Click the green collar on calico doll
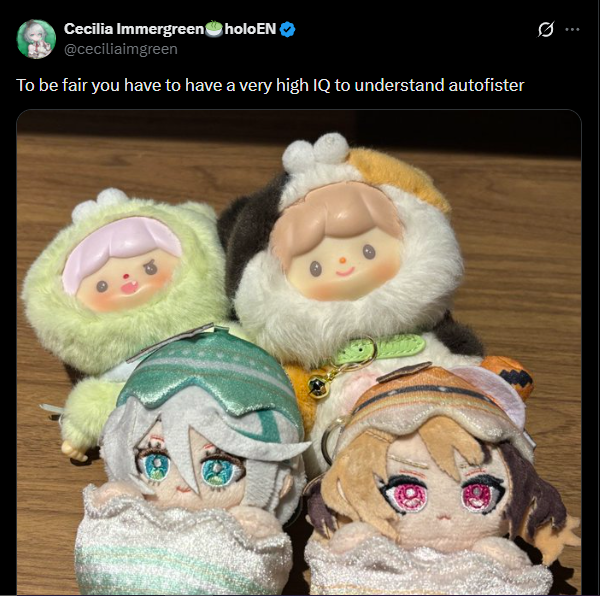This screenshot has width=600, height=596. (x=377, y=348)
